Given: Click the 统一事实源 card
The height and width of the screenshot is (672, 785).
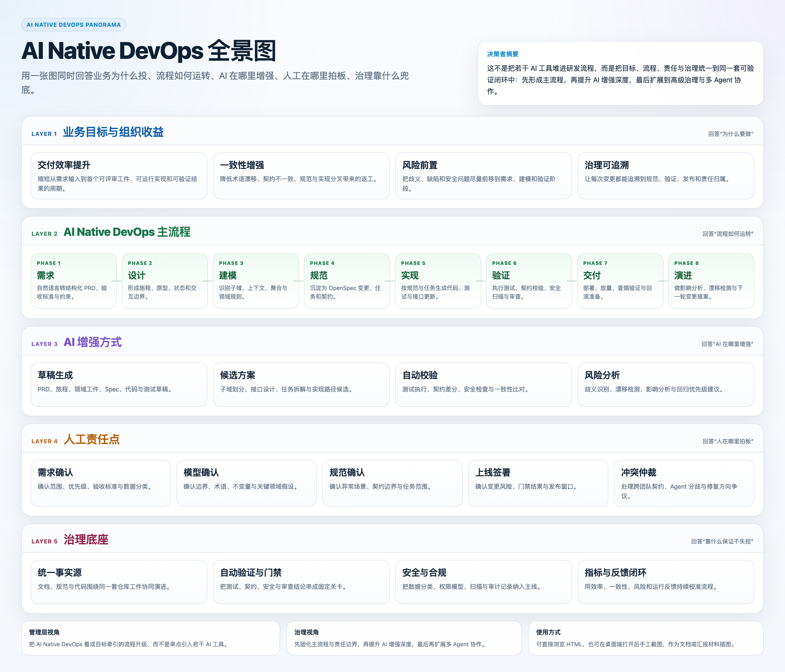Looking at the screenshot, I should (119, 582).
